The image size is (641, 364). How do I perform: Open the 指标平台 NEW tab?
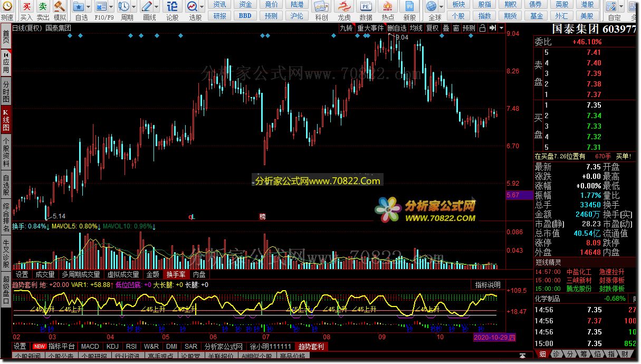click(53, 347)
